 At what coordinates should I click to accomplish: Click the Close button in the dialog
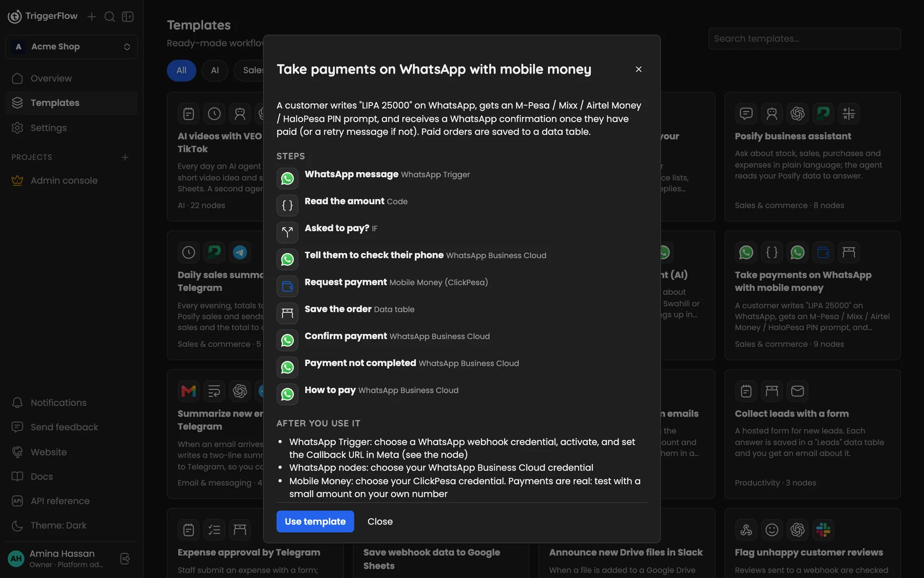coord(380,521)
